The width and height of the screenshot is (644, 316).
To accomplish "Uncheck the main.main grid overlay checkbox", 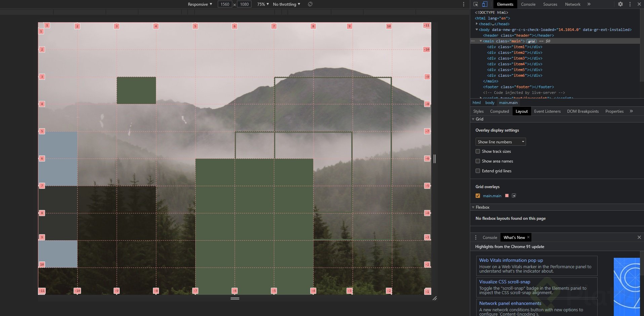I will 478,196.
